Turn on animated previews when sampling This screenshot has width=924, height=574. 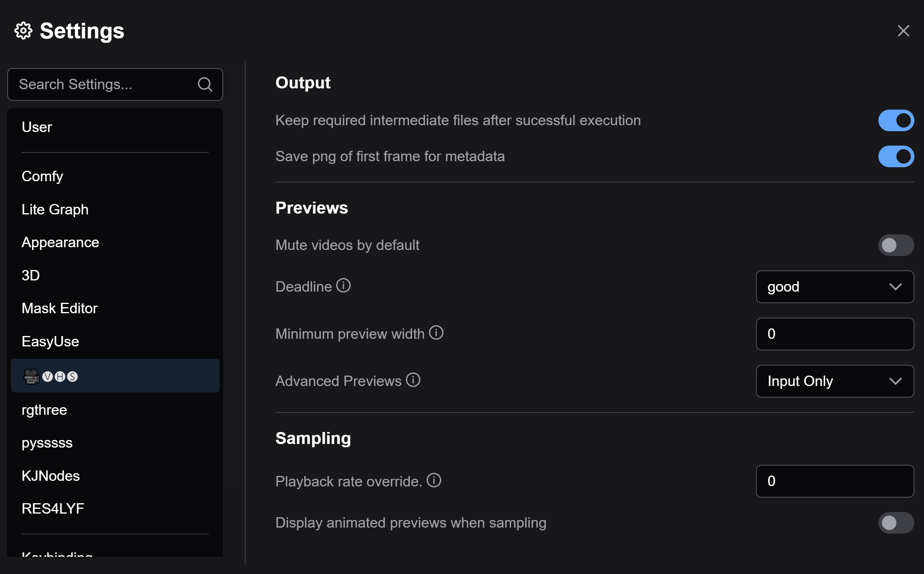[x=896, y=523]
